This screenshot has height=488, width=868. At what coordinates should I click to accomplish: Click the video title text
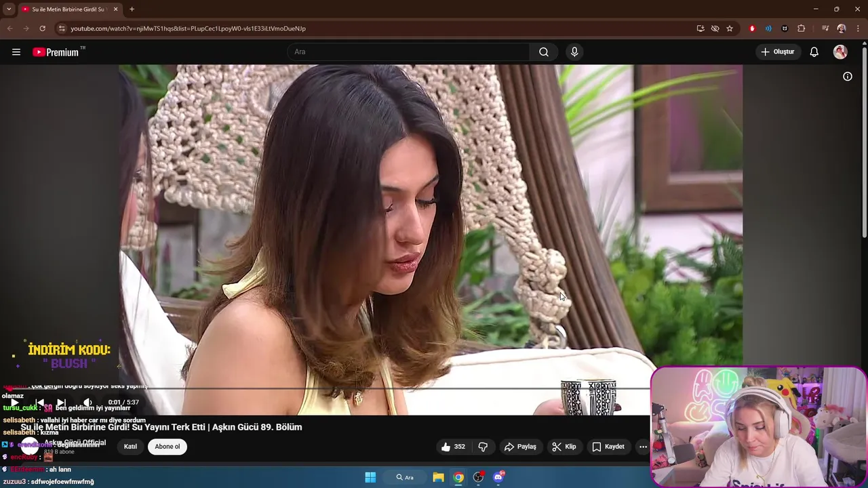tap(161, 427)
